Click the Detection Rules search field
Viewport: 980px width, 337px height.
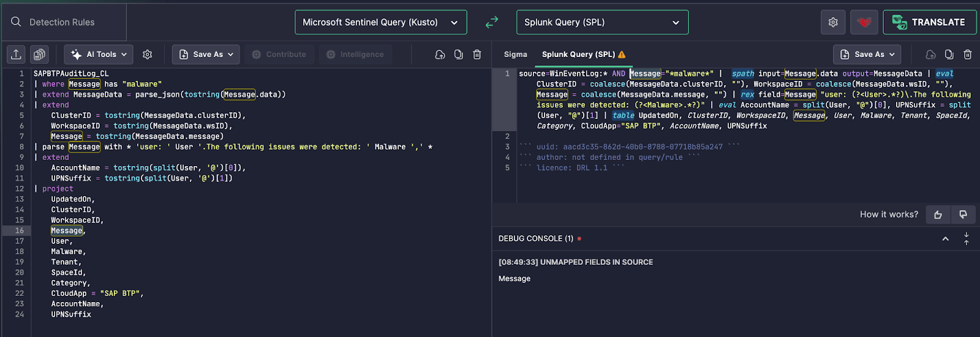[x=62, y=22]
